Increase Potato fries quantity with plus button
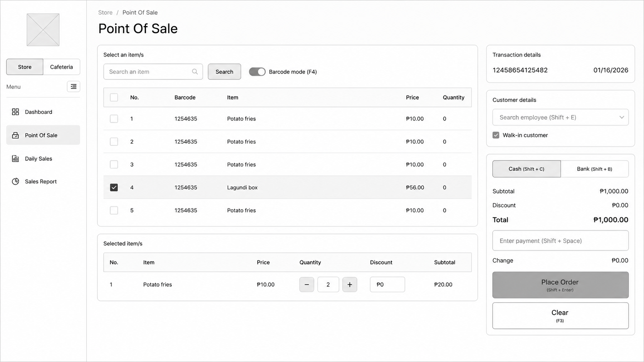Viewport: 644px width, 362px height. (x=350, y=285)
